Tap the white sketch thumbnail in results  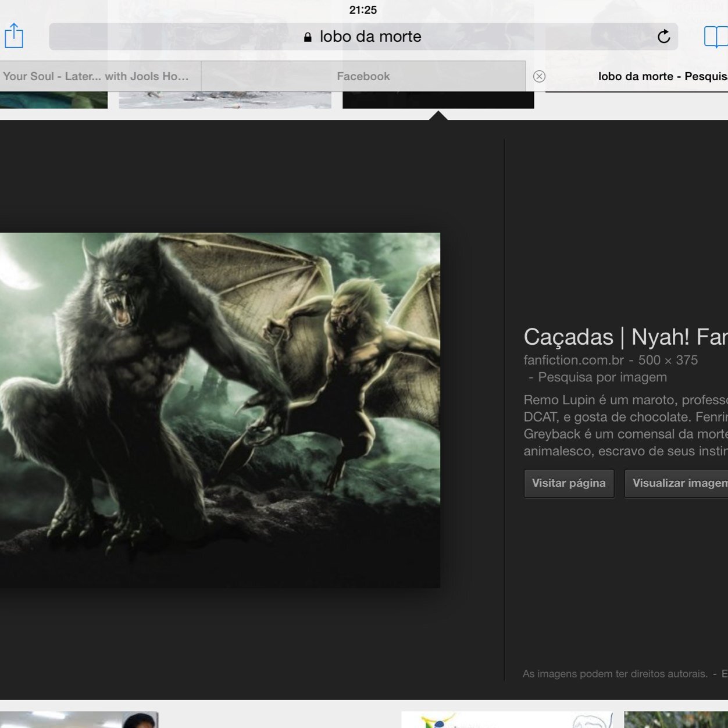click(x=508, y=720)
